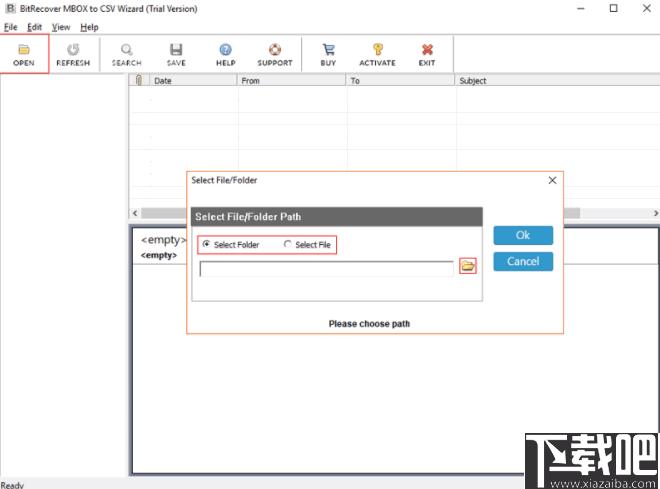Choose the Select Folder radio button
This screenshot has height=489, width=660.
(x=206, y=244)
